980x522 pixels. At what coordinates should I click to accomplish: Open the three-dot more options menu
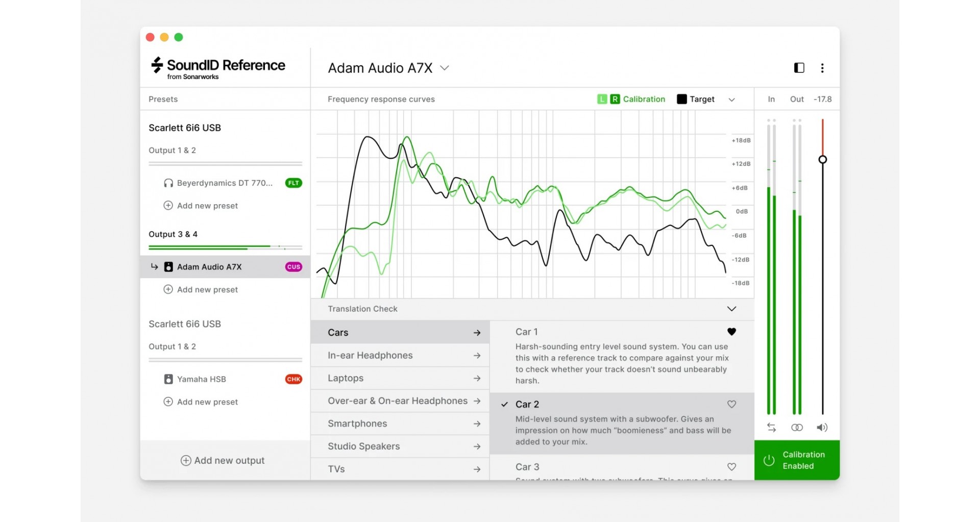822,68
